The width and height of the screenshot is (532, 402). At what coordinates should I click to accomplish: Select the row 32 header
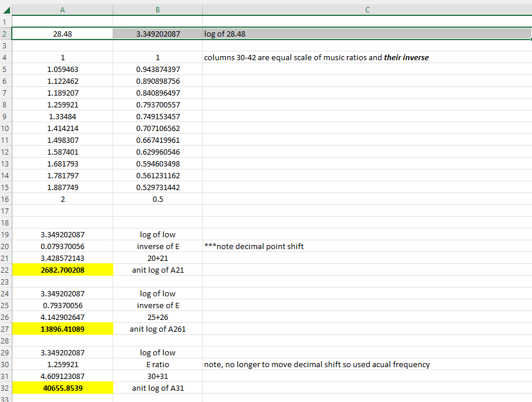[5, 388]
